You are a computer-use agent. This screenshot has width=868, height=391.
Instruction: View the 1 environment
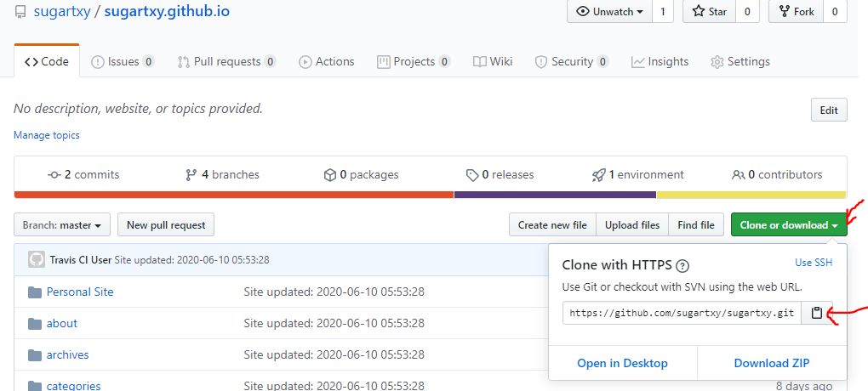[x=637, y=175]
